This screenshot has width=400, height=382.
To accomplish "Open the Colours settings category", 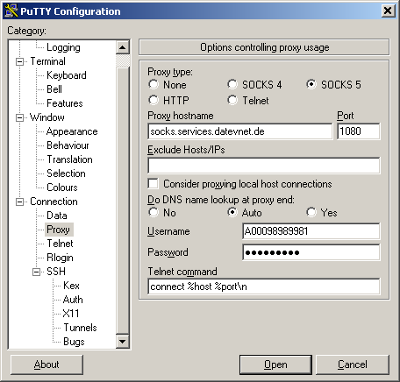I will point(62,187).
